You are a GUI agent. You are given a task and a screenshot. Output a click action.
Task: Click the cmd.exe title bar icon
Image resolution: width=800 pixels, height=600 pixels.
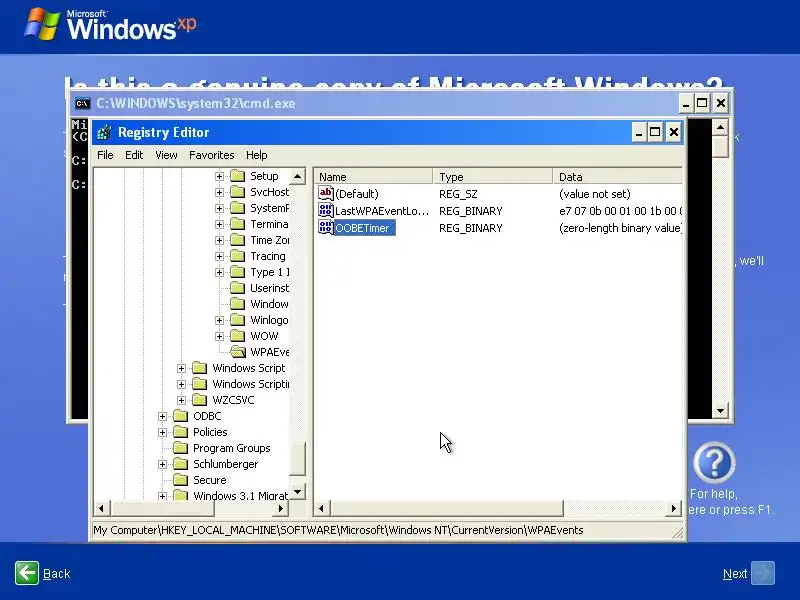click(x=82, y=104)
